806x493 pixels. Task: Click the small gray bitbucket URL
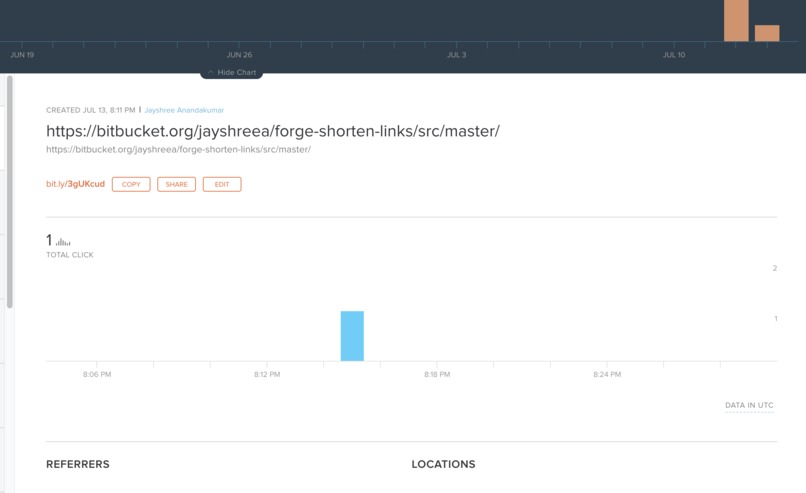pos(178,150)
